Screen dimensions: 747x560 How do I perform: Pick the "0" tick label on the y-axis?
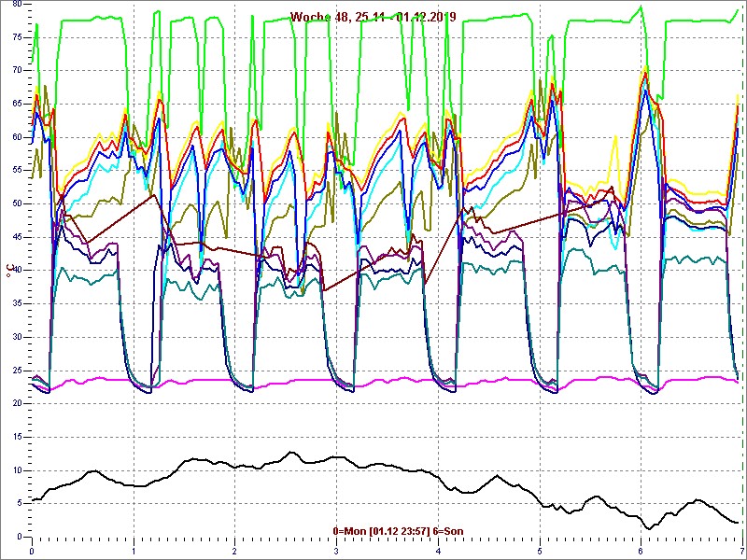click(20, 537)
